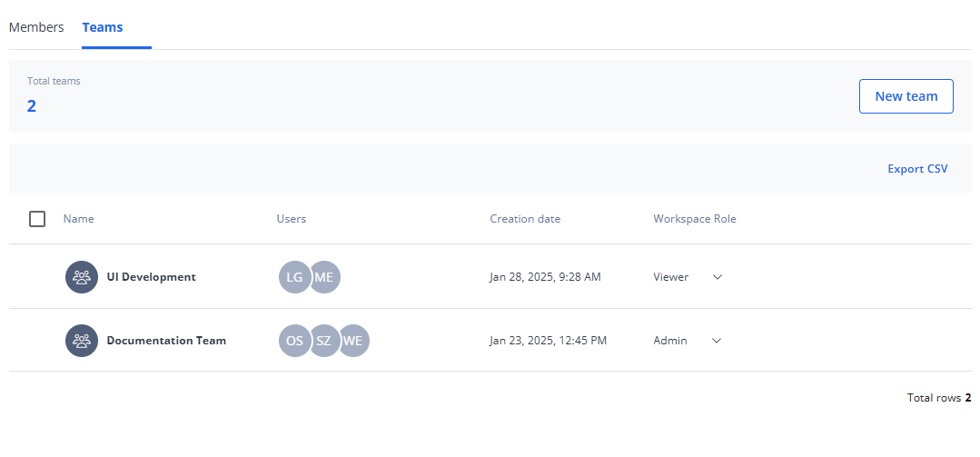The height and width of the screenshot is (457, 980).
Task: Click the Documentation Team group icon
Action: click(x=82, y=341)
